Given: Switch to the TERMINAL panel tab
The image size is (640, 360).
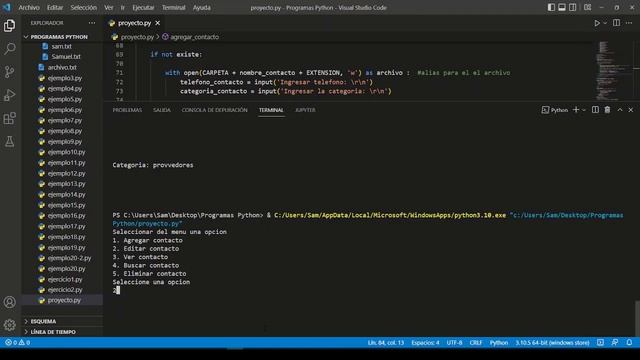Looking at the screenshot, I should 271,110.
